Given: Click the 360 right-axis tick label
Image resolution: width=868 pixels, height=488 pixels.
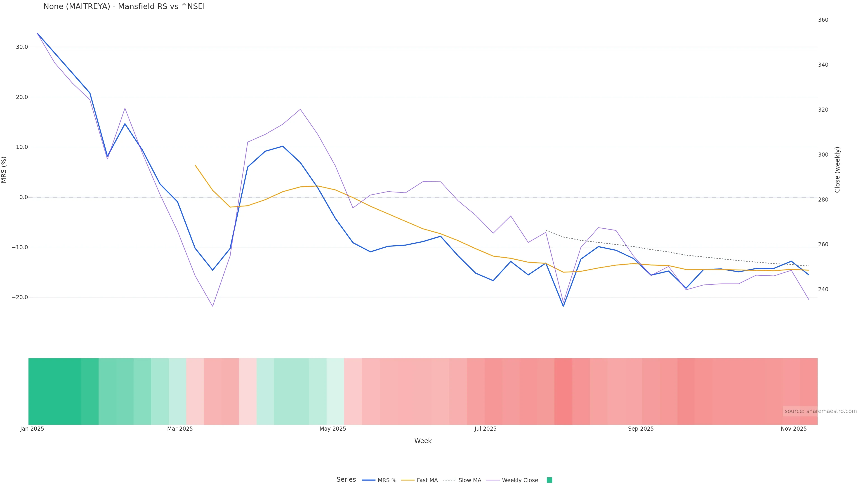Looking at the screenshot, I should [x=823, y=20].
